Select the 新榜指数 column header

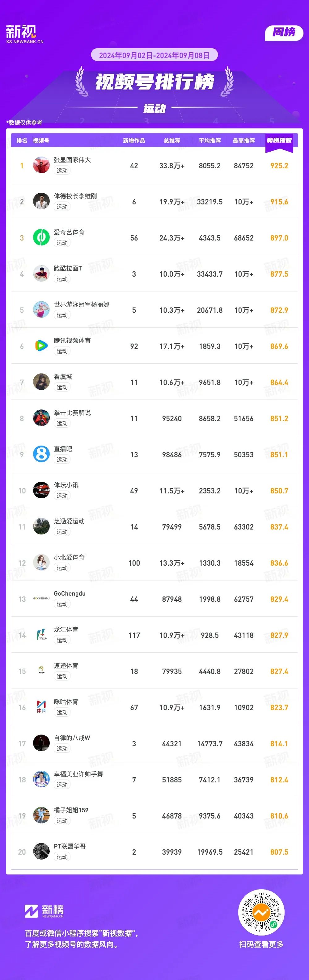coord(279,141)
